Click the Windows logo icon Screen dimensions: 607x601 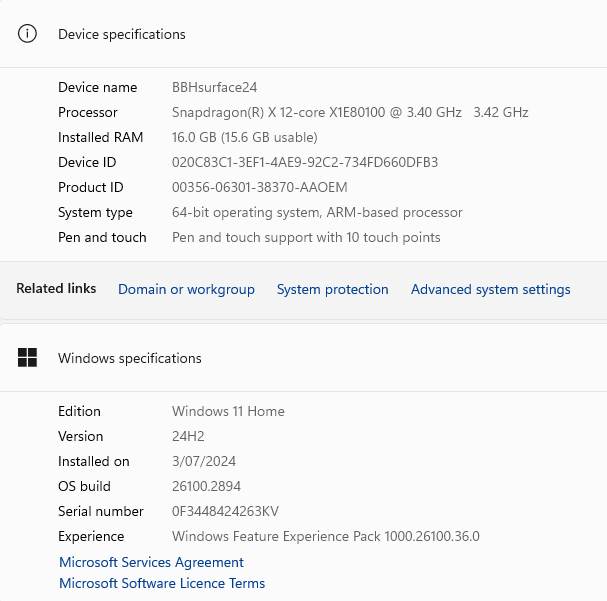click(x=28, y=358)
